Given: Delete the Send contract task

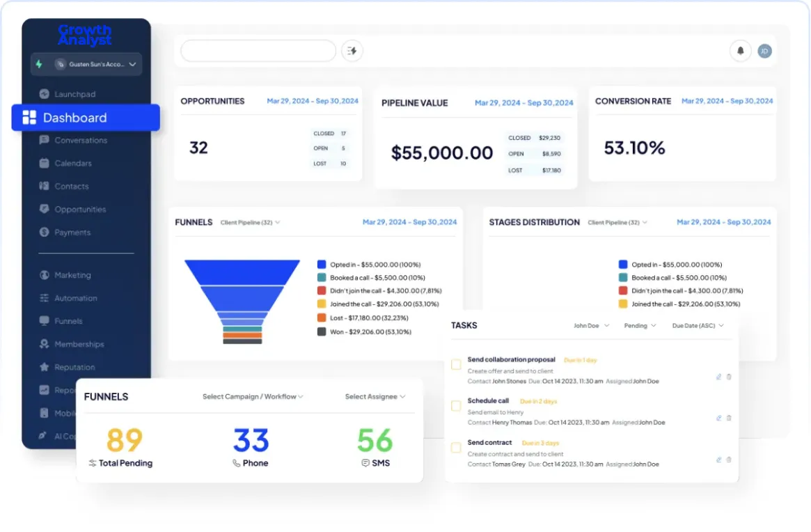Looking at the screenshot, I should (x=729, y=459).
